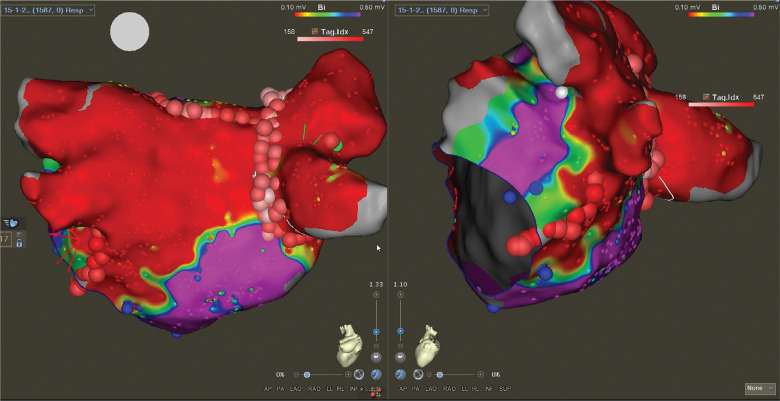The image size is (780, 401).
Task: Click round chevron button under right zoom slider
Action: tap(400, 357)
